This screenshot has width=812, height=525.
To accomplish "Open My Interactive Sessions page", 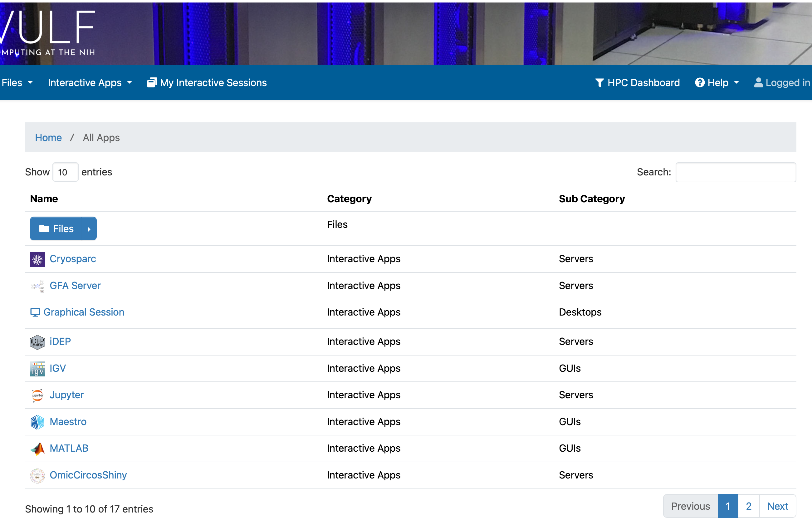I will pos(207,82).
